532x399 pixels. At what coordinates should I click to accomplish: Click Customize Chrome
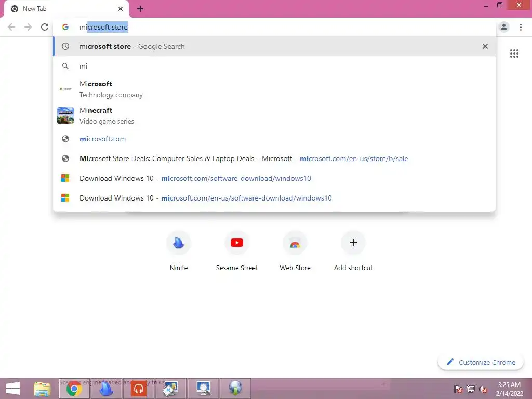[x=481, y=362]
